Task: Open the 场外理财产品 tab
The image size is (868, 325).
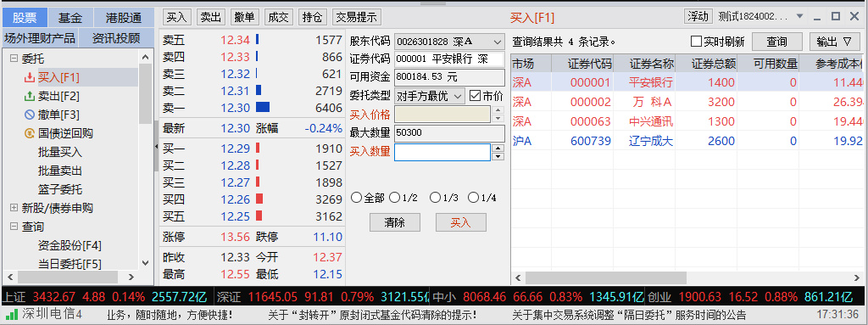Action: pos(40,38)
